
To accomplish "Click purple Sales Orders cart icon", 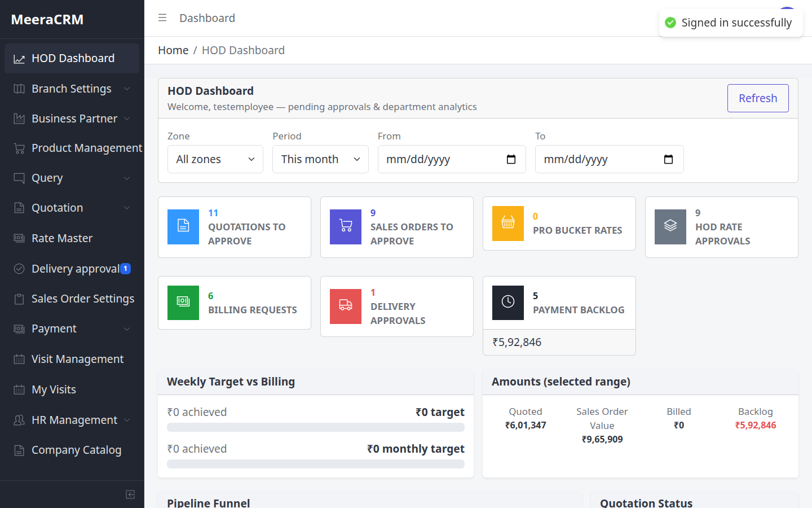I will tap(346, 226).
